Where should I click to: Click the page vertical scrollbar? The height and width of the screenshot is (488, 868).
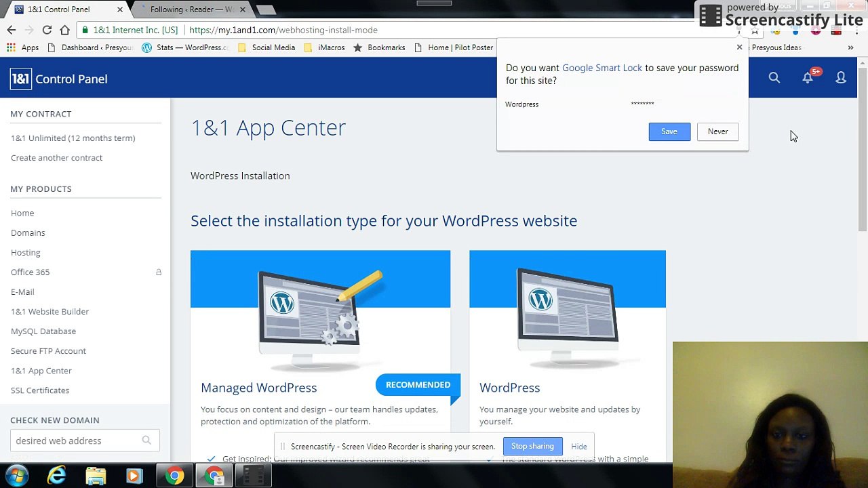pos(863,149)
